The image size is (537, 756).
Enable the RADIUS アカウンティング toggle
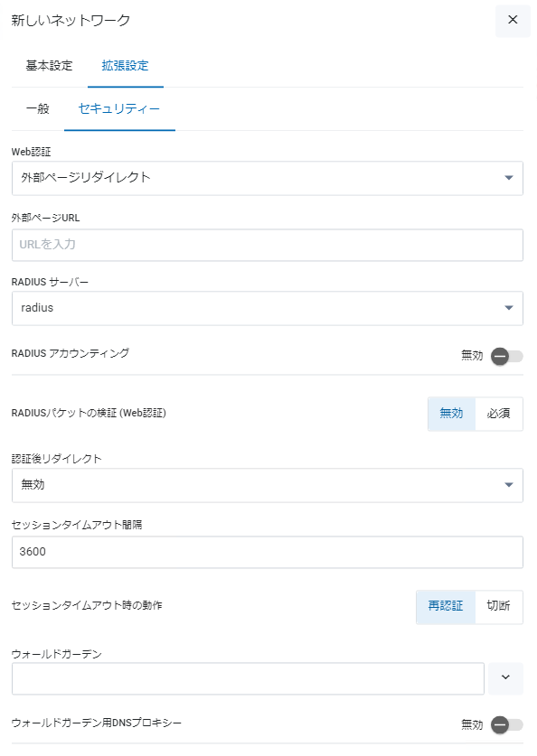coord(506,357)
